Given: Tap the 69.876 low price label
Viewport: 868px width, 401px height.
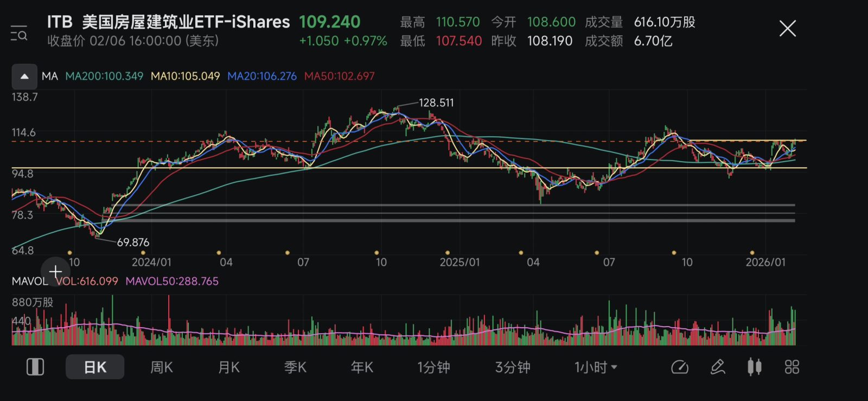Looking at the screenshot, I should [133, 243].
